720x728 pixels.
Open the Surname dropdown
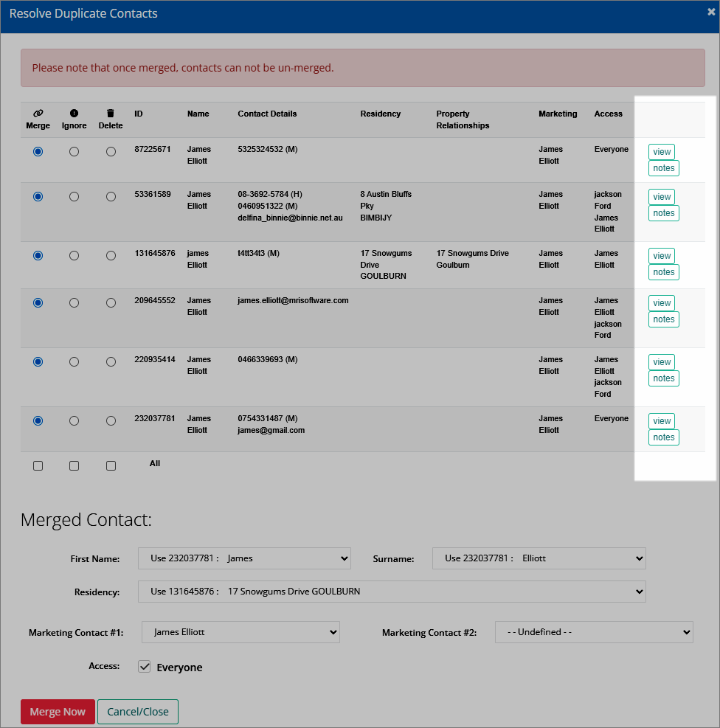click(539, 558)
